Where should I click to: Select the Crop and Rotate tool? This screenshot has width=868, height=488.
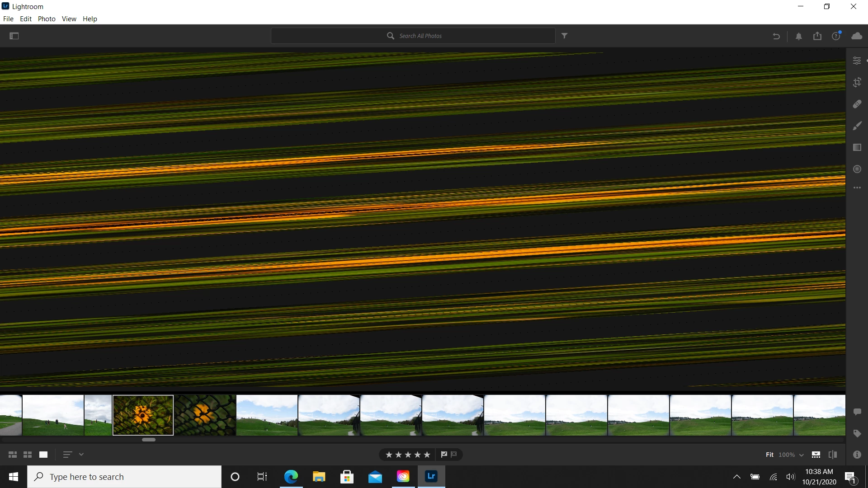(x=857, y=82)
